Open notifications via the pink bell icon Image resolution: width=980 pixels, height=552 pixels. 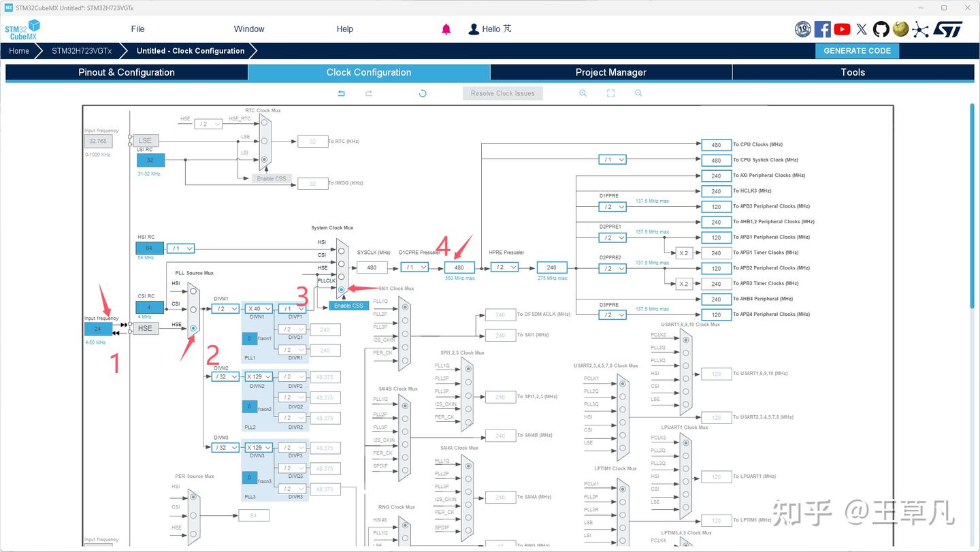446,29
